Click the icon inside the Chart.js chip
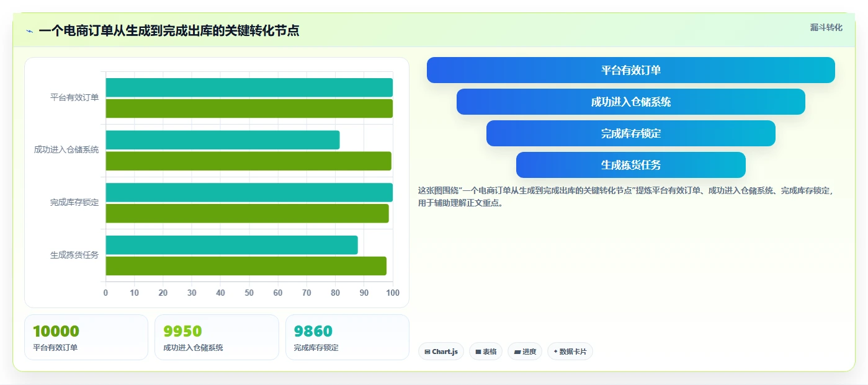868x385 pixels. (x=427, y=352)
